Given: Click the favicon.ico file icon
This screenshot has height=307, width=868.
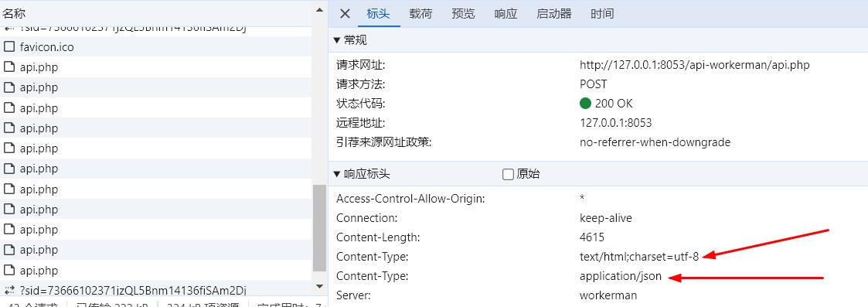Looking at the screenshot, I should [9, 47].
